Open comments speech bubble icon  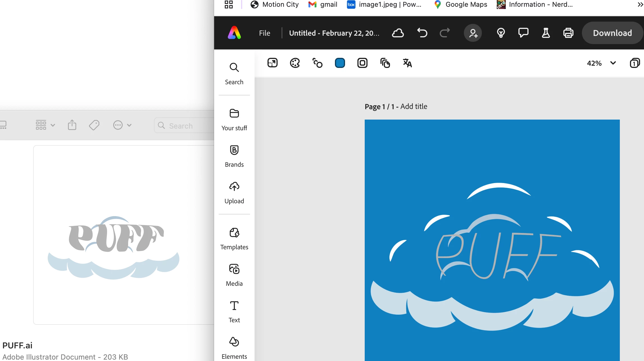(523, 33)
